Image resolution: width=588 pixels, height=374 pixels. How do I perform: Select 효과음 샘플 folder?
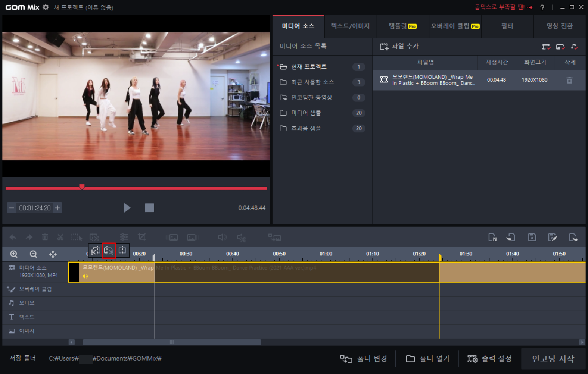pyautogui.click(x=322, y=128)
